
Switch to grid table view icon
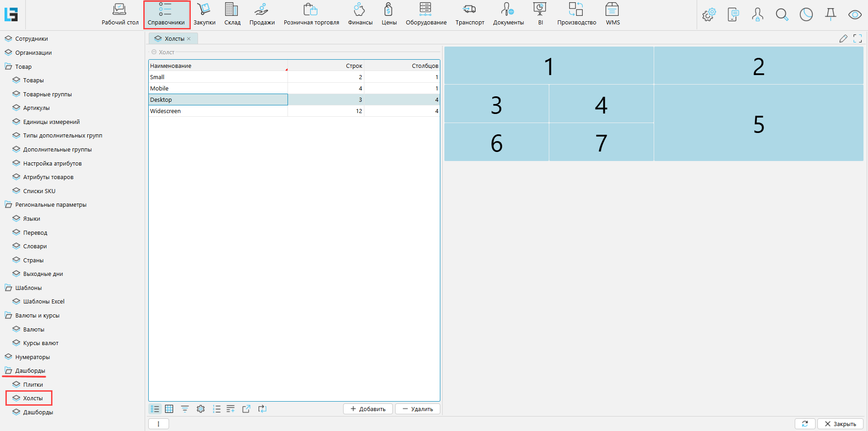[169, 409]
